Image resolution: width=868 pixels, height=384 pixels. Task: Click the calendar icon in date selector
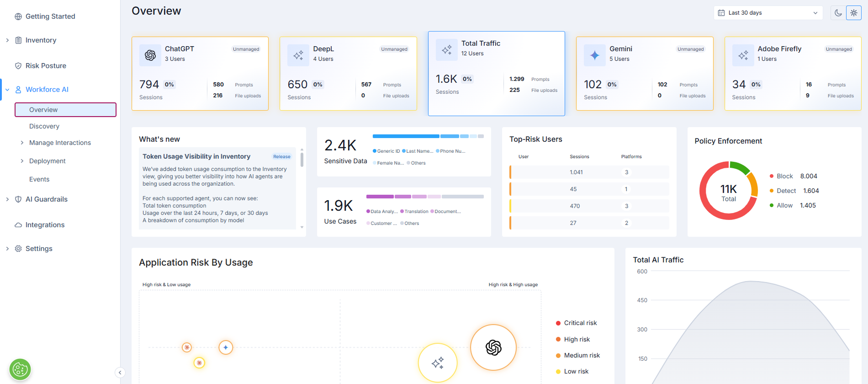721,13
